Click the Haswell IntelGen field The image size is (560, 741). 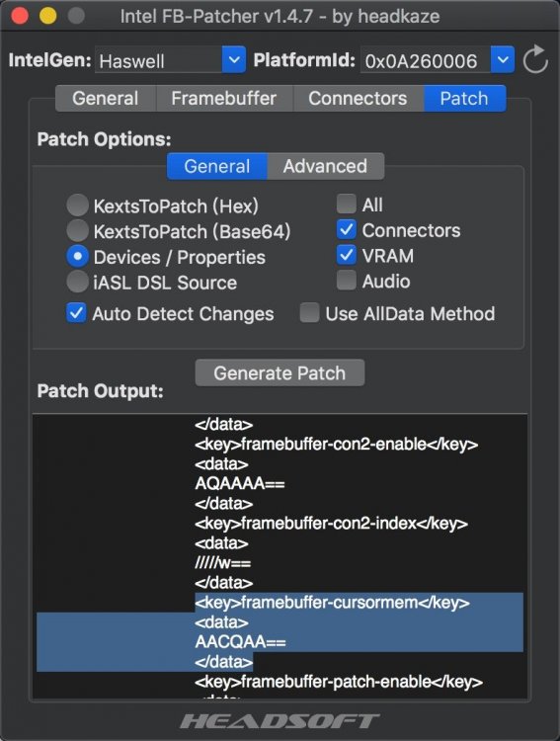[159, 60]
